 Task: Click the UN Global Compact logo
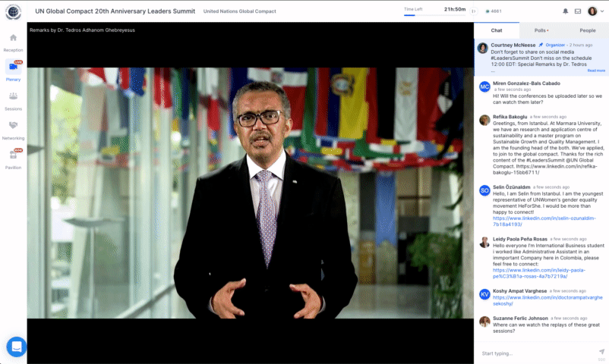coord(13,11)
